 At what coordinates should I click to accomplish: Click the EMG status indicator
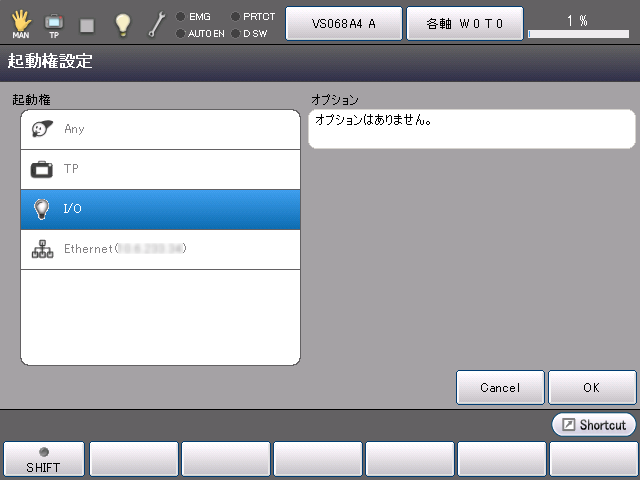click(194, 16)
